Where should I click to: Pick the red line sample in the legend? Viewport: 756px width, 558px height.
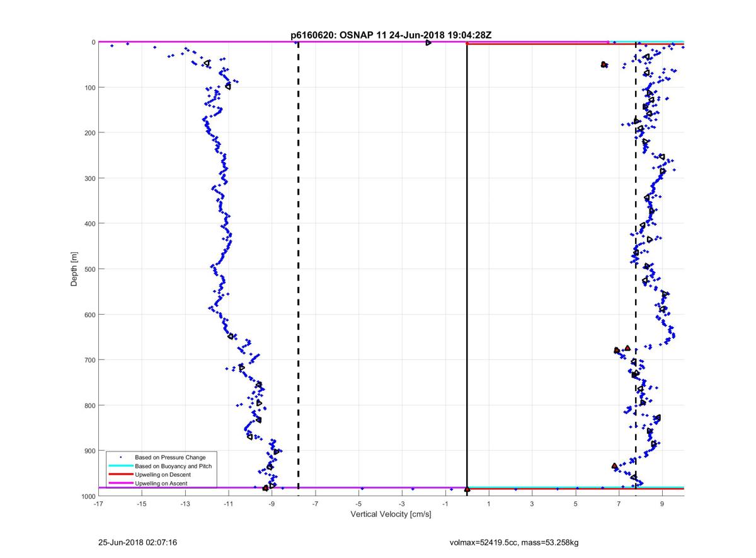(120, 474)
